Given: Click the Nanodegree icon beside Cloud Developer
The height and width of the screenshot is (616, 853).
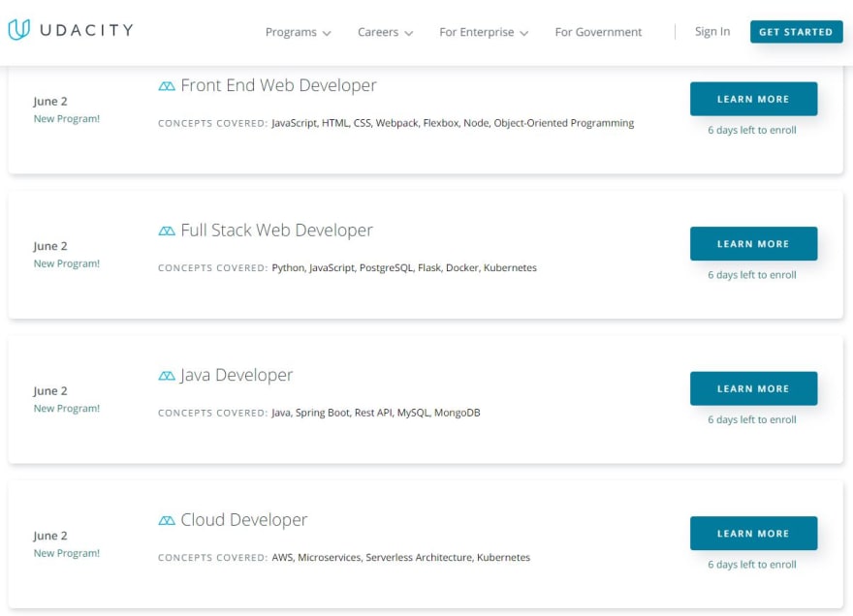Looking at the screenshot, I should [167, 521].
